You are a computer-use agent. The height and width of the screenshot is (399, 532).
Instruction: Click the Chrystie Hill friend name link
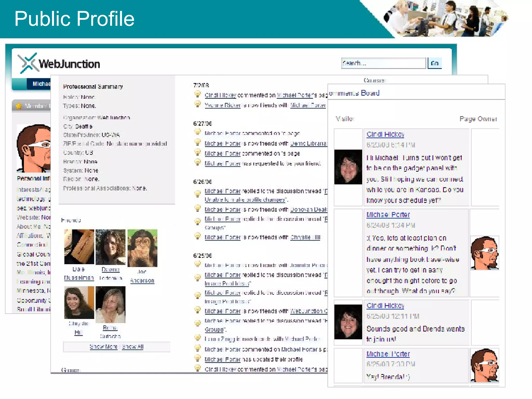[x=78, y=332]
